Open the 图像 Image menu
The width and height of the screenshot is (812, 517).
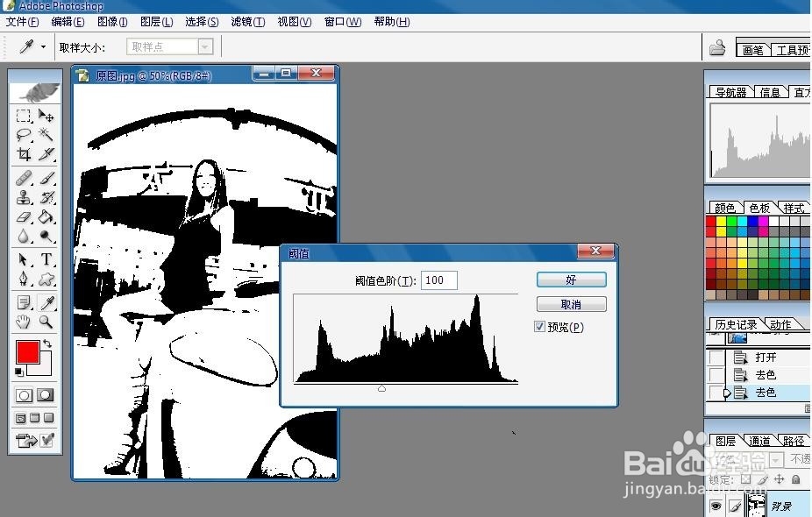pyautogui.click(x=112, y=22)
